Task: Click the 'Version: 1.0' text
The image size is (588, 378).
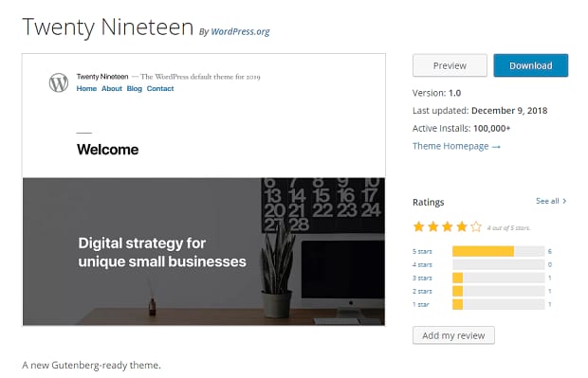Action: [x=436, y=93]
